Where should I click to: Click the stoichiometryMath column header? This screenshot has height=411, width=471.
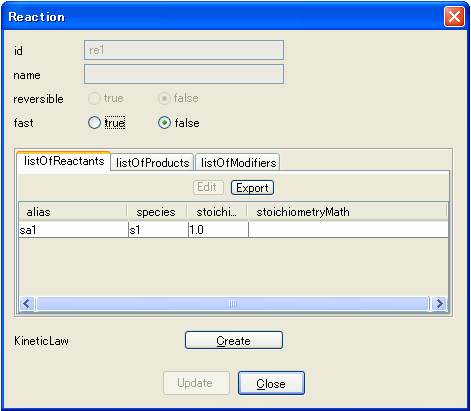(347, 212)
